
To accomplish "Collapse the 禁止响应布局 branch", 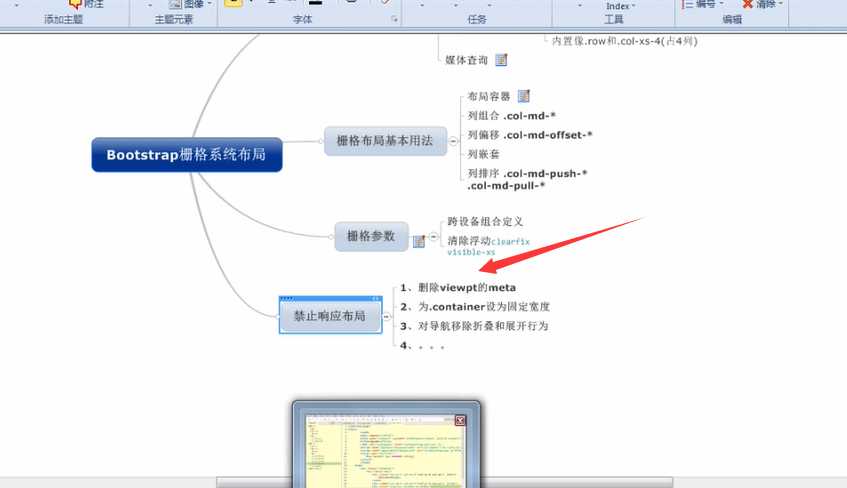I will click(x=387, y=317).
